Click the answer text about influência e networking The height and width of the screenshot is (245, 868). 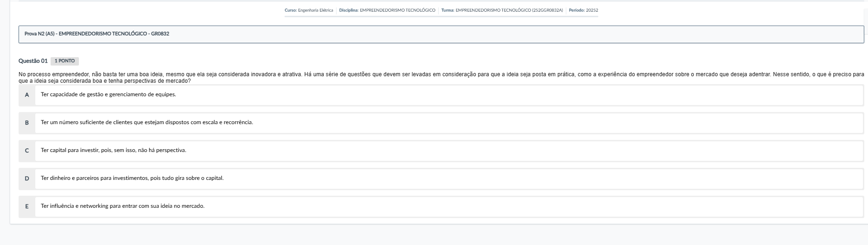coord(123,206)
